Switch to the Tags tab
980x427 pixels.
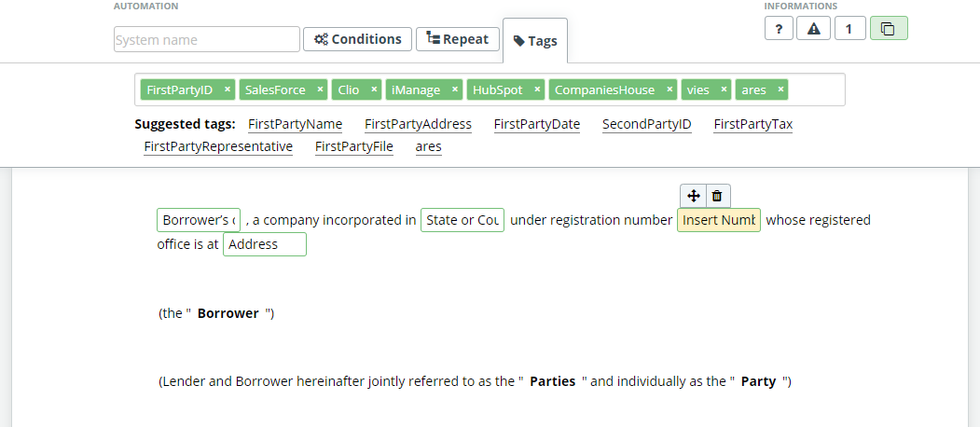pyautogui.click(x=535, y=41)
